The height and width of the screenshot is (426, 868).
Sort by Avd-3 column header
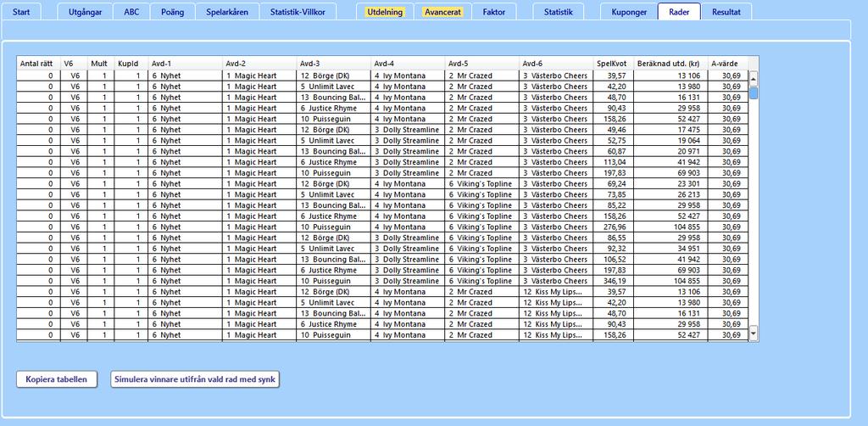(334, 63)
